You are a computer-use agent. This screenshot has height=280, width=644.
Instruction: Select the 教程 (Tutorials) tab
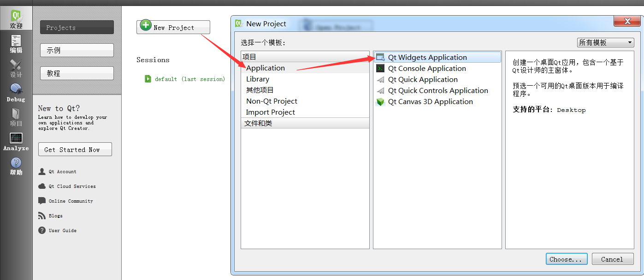pos(77,73)
